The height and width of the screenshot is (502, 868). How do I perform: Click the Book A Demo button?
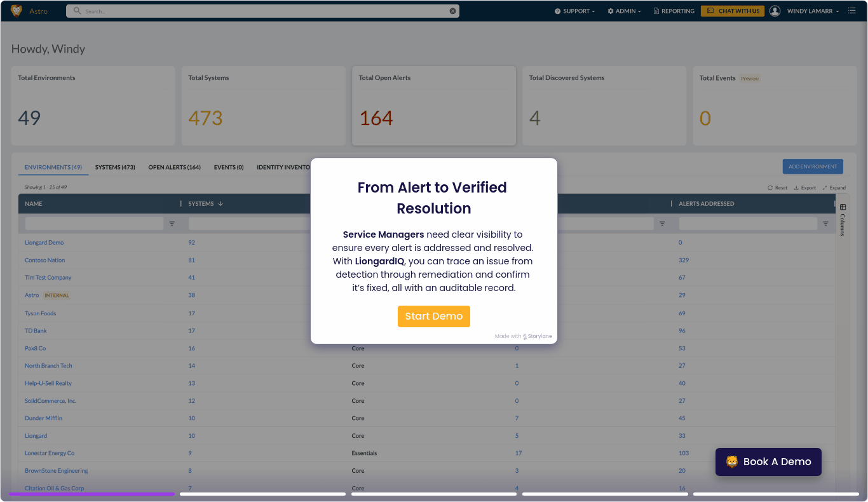[768, 462]
